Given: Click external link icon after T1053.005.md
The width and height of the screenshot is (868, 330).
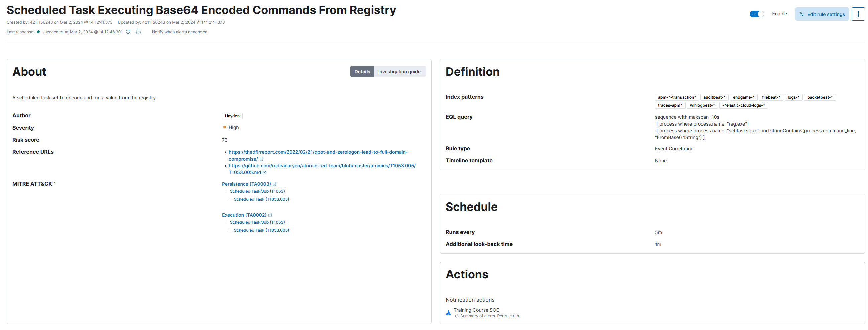Looking at the screenshot, I should 264,173.
